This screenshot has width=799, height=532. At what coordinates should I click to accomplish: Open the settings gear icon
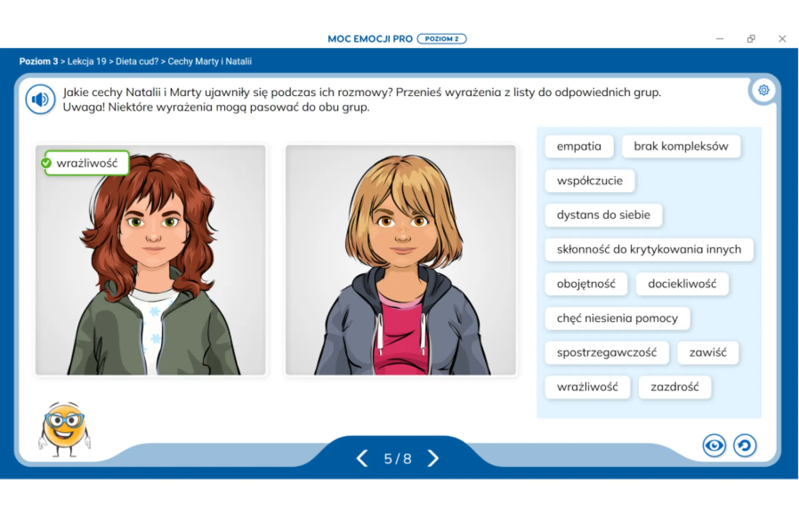[763, 90]
